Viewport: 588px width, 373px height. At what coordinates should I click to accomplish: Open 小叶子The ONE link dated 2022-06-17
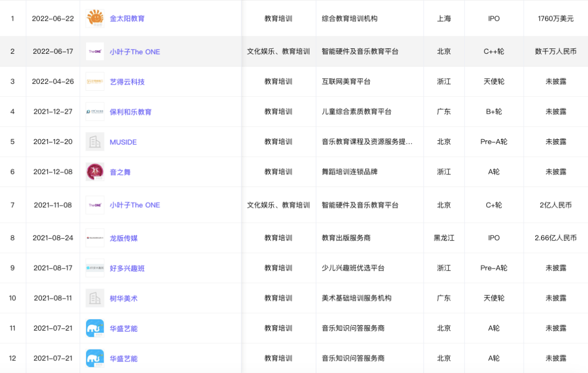(134, 52)
